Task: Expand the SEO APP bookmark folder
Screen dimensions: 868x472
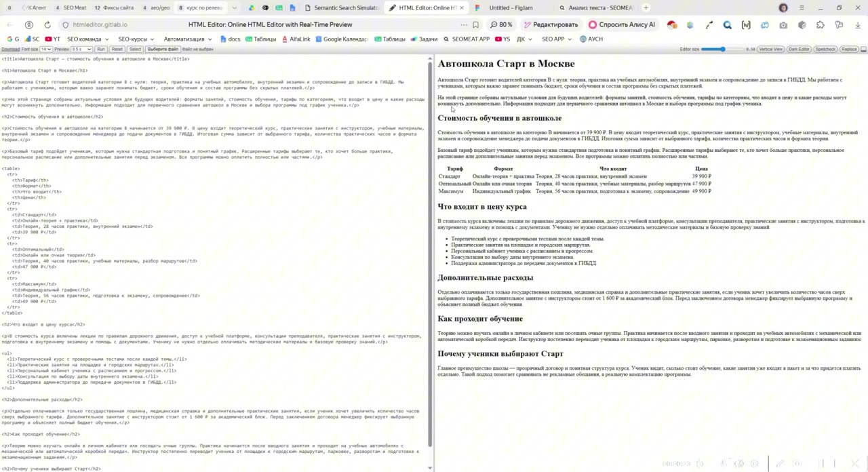Action: point(556,39)
